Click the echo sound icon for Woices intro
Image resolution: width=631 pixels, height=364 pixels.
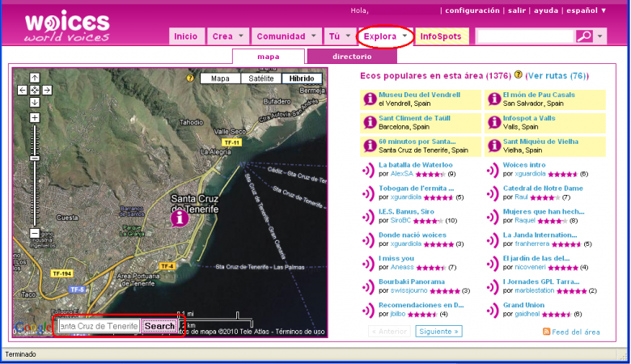click(x=493, y=170)
